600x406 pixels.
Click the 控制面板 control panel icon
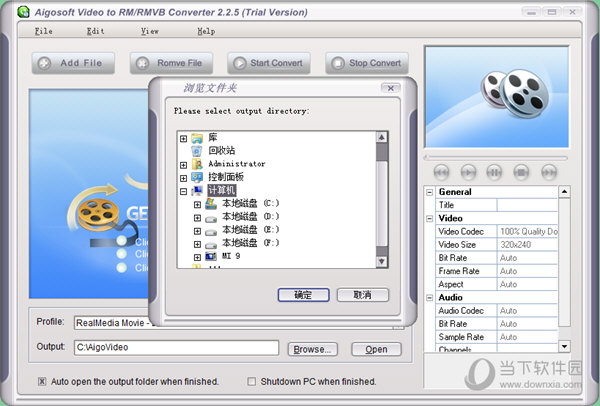pos(197,177)
